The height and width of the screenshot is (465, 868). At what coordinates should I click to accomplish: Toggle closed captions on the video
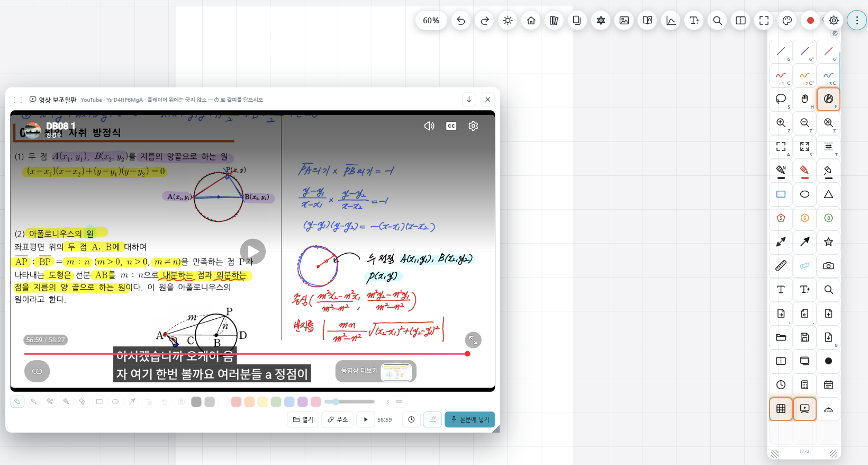pos(451,126)
